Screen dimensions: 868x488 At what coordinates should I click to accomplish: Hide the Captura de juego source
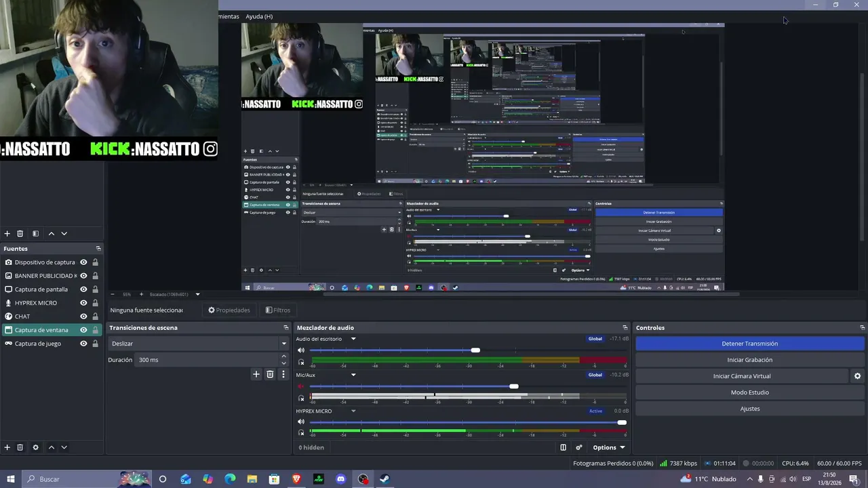coord(83,344)
